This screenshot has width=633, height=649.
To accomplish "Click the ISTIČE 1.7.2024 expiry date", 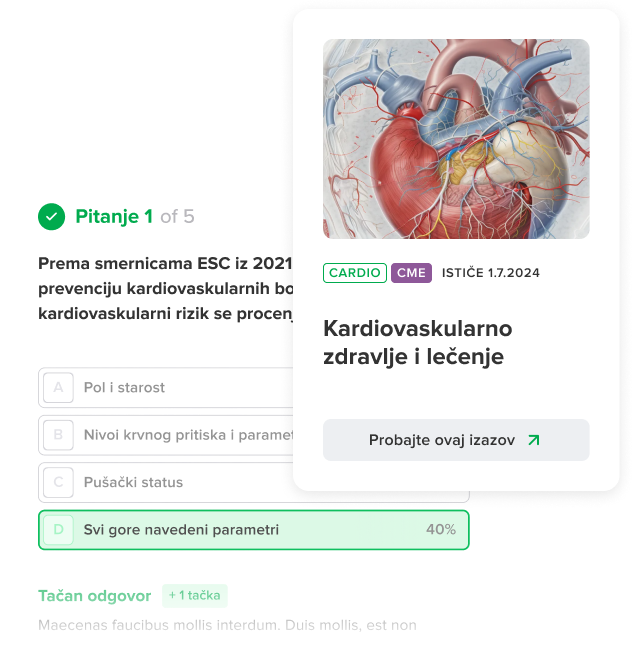I will (x=491, y=273).
